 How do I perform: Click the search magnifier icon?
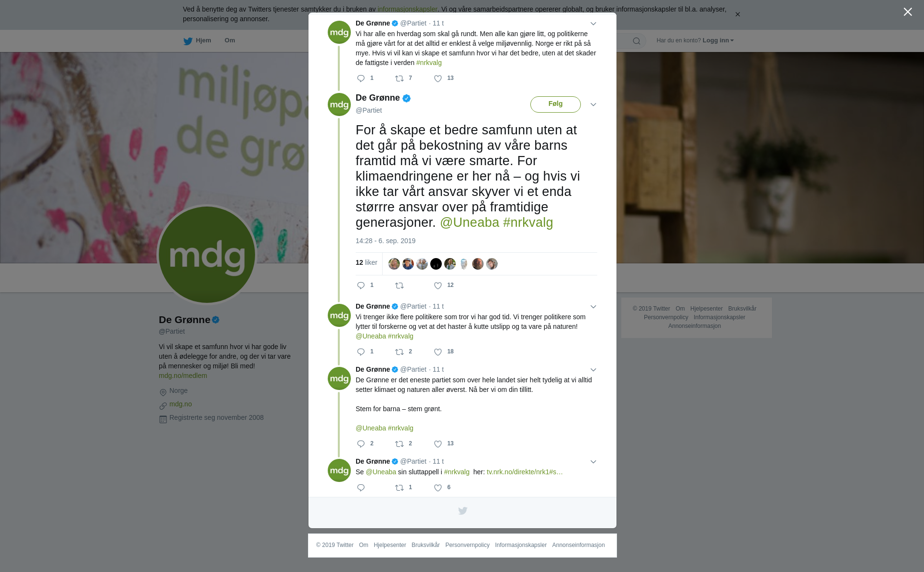pos(636,41)
